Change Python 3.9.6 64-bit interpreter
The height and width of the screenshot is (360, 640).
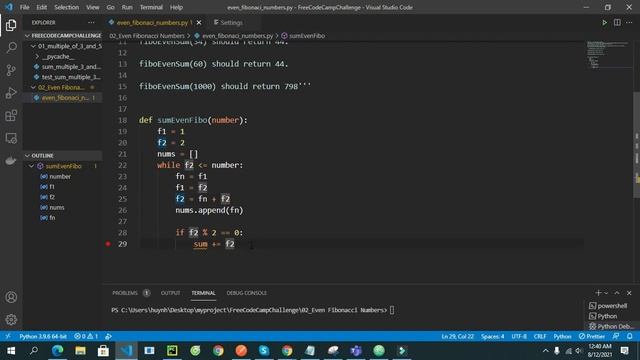click(x=43, y=336)
